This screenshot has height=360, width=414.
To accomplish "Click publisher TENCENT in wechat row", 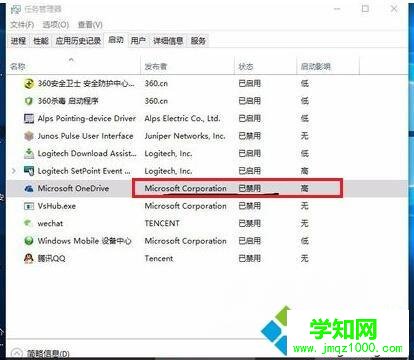I will (162, 223).
